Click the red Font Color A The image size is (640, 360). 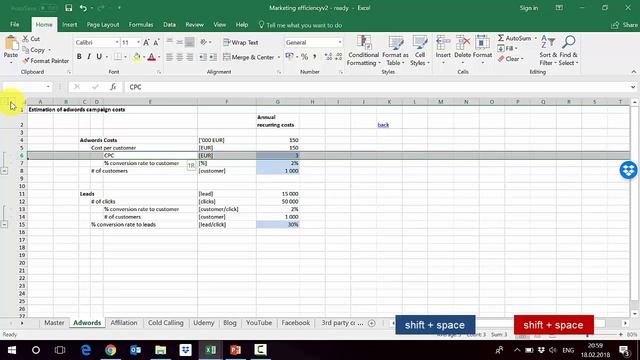(x=151, y=57)
